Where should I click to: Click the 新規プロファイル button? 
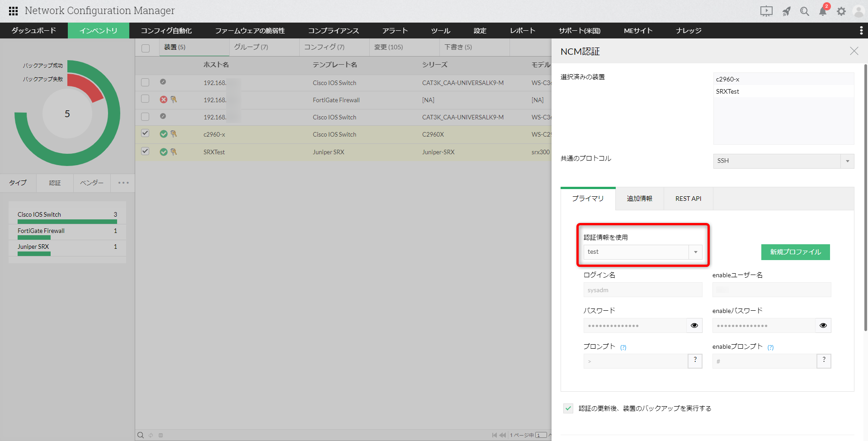tap(796, 252)
